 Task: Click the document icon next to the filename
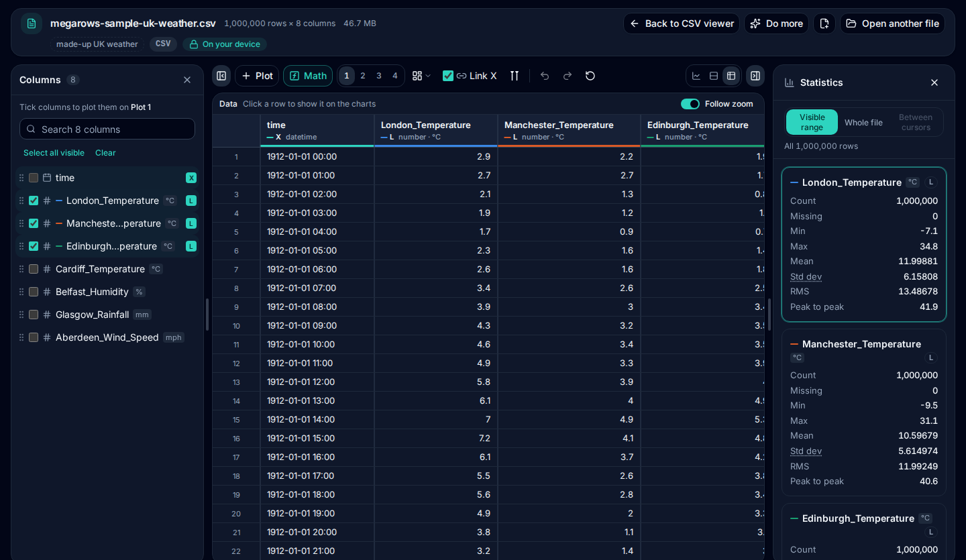click(x=32, y=23)
